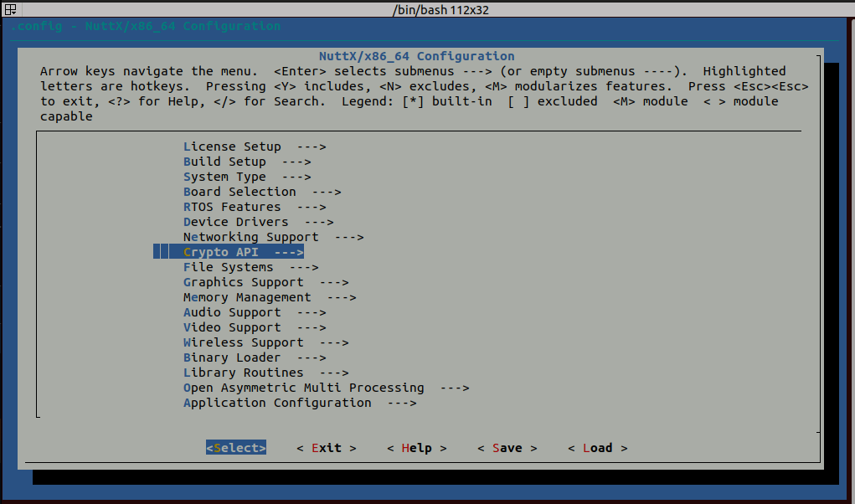Open the License Setup submenu
855x504 pixels.
[232, 146]
